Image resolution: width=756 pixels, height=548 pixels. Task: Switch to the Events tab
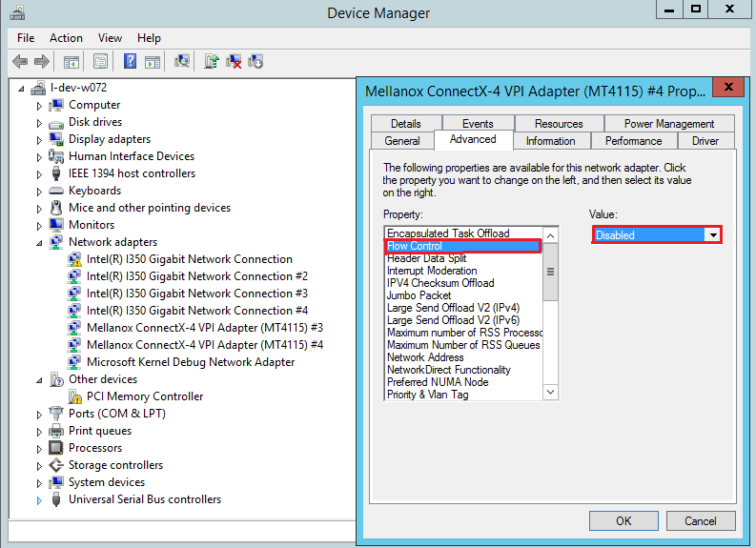tap(478, 123)
